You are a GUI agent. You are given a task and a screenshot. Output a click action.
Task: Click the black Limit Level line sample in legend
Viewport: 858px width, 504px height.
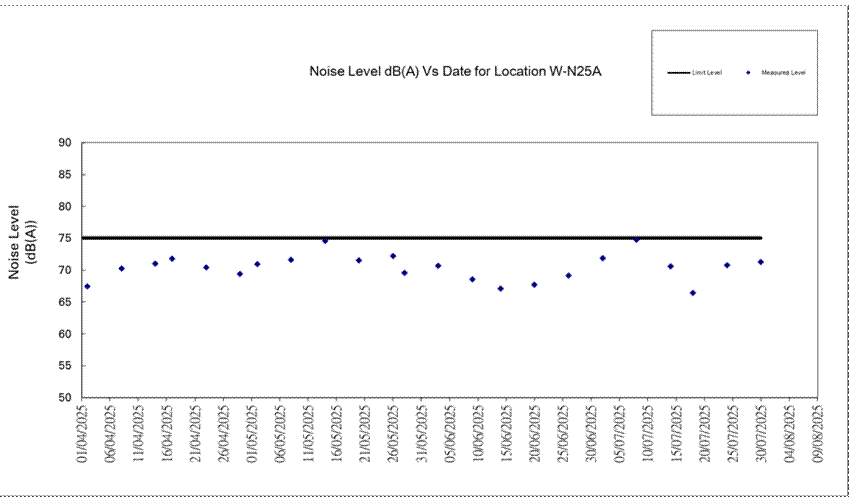tap(678, 73)
